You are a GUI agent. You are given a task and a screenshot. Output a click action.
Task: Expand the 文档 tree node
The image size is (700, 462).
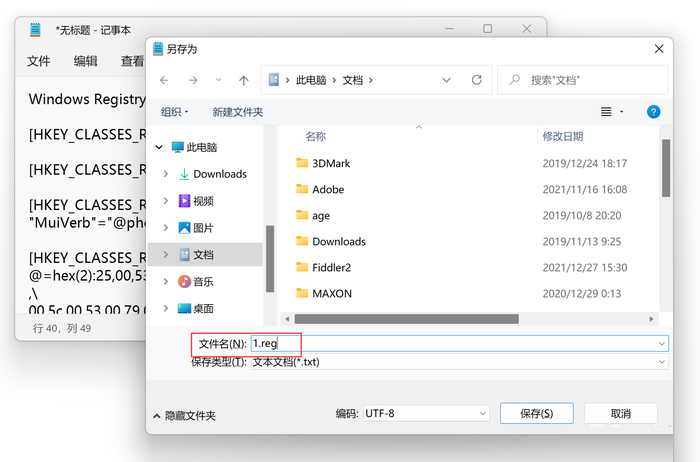pos(166,254)
